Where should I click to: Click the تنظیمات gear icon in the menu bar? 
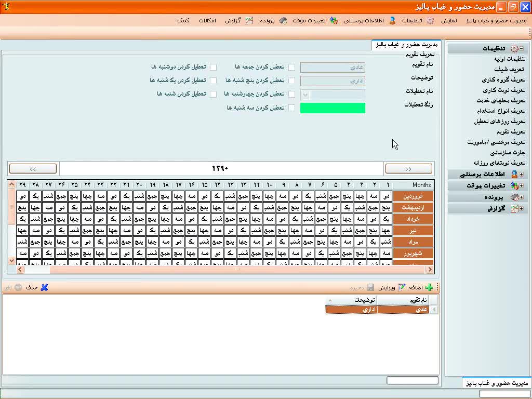[x=430, y=21]
